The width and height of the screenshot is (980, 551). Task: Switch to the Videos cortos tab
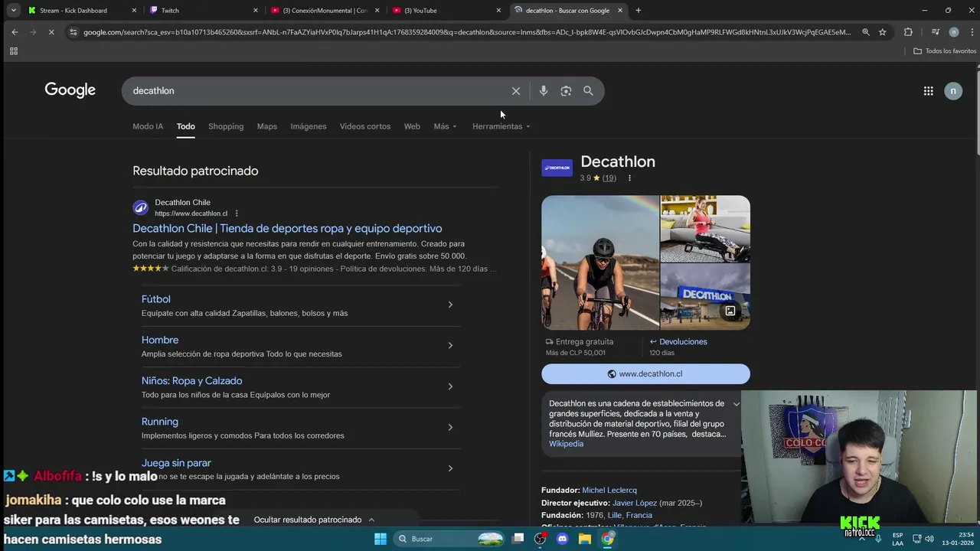coord(365,126)
